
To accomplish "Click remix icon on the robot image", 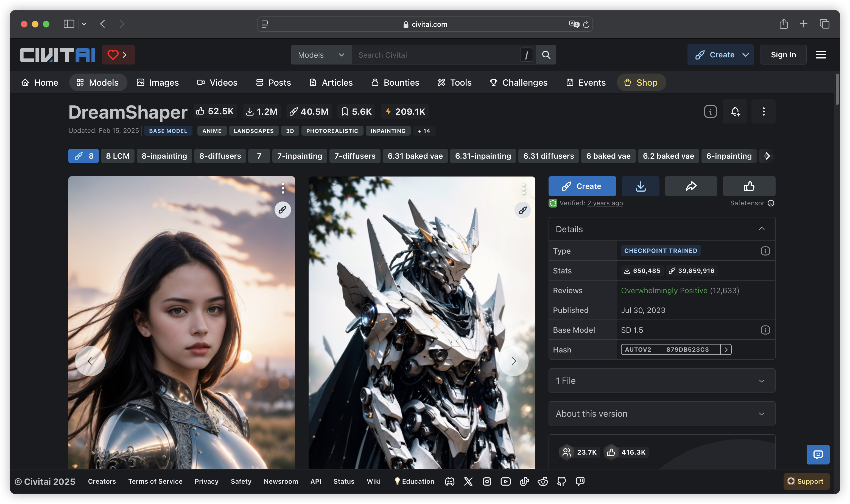I will 523,210.
